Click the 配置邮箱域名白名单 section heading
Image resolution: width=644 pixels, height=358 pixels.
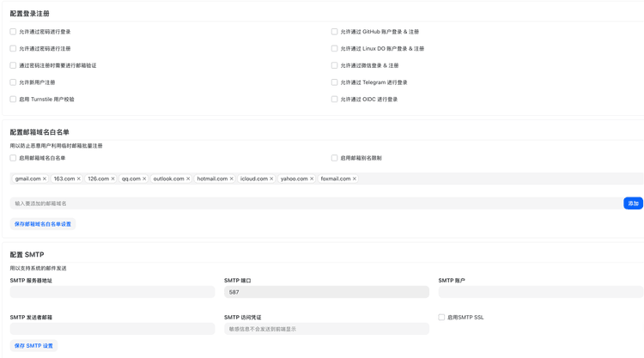coord(39,132)
